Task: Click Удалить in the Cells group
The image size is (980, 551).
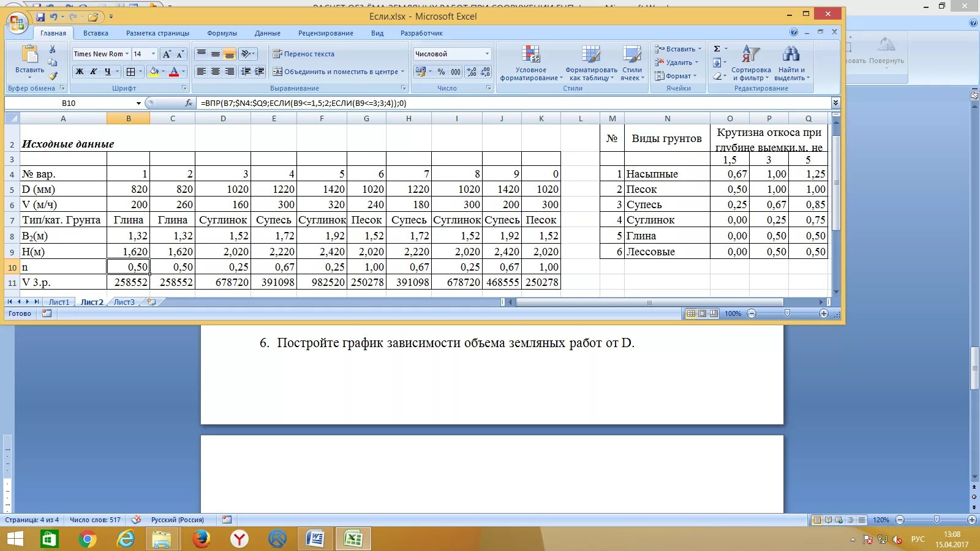Action: click(x=677, y=62)
